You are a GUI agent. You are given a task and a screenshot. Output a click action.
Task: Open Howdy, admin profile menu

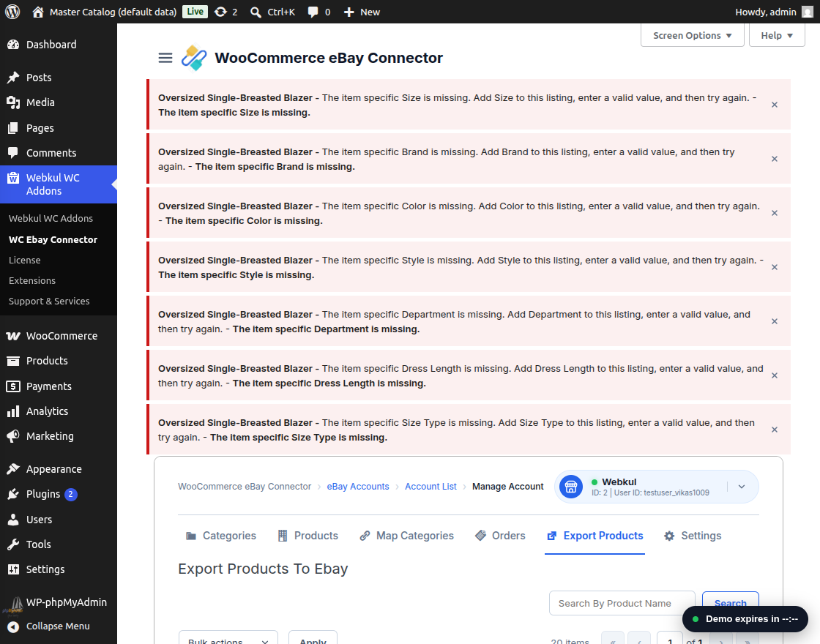(774, 12)
